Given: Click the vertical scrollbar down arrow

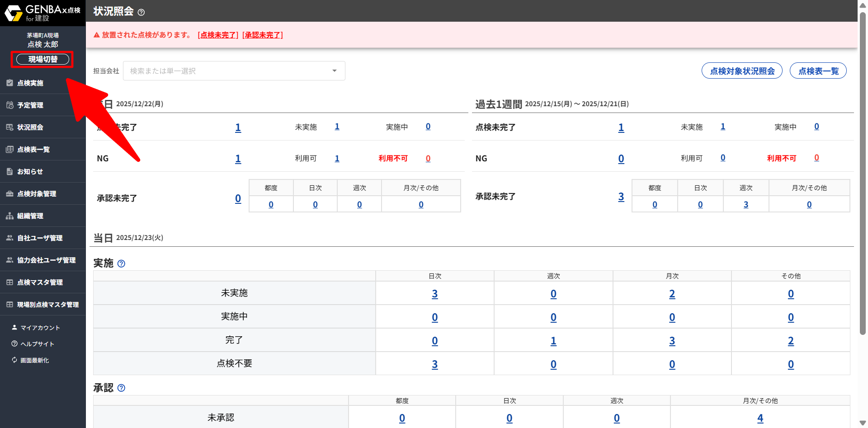Looking at the screenshot, I should point(863,423).
